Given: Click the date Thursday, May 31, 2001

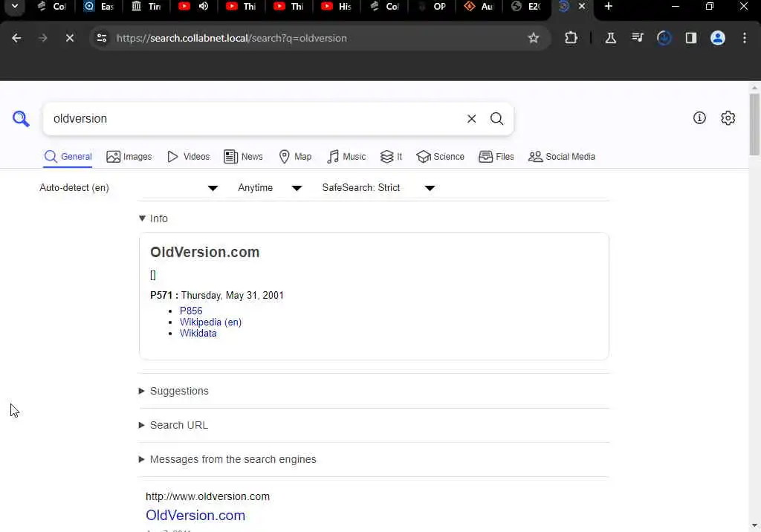Looking at the screenshot, I should (233, 295).
